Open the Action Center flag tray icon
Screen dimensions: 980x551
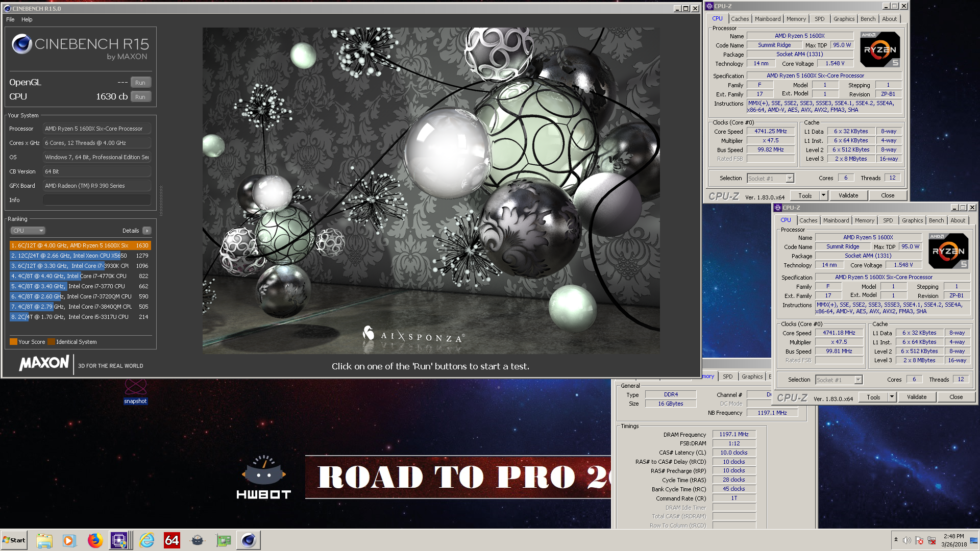pyautogui.click(x=919, y=540)
